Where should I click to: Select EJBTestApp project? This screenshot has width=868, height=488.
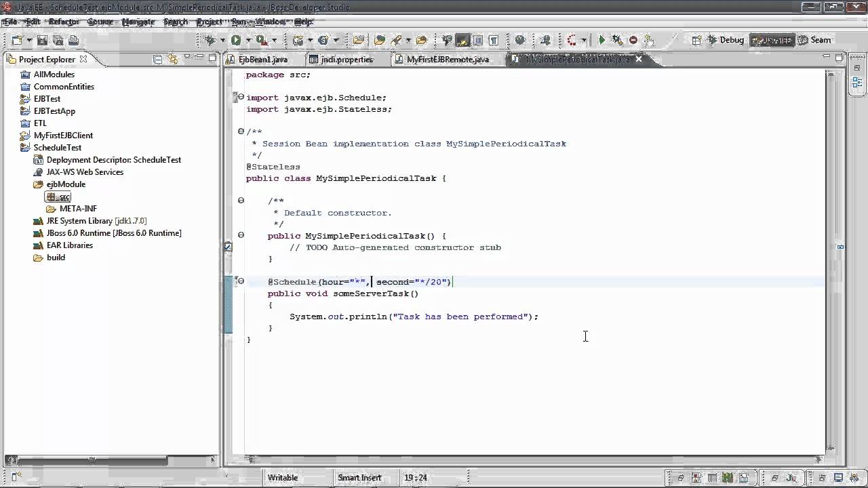pyautogui.click(x=54, y=111)
